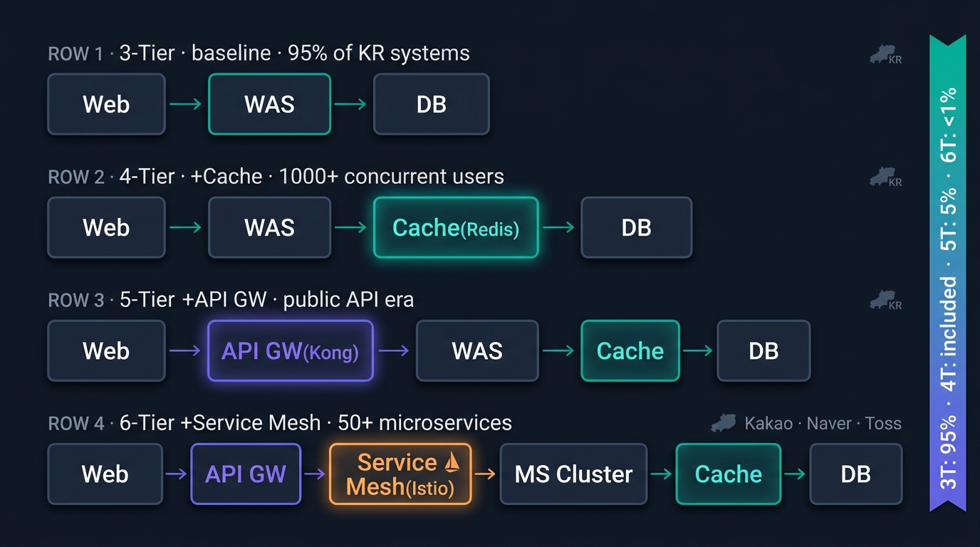This screenshot has width=980, height=547.
Task: Click the Row 4 6-Tier +Service Mesh heading
Action: click(x=280, y=423)
